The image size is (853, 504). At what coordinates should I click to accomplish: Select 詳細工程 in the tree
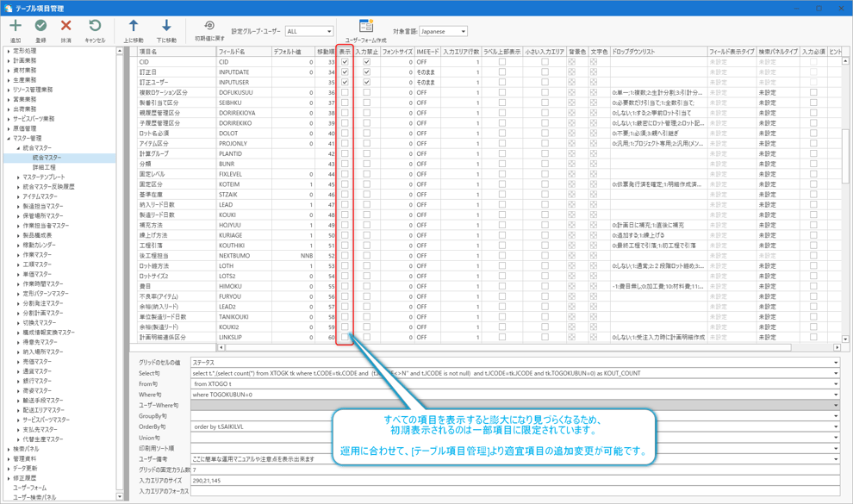click(44, 167)
